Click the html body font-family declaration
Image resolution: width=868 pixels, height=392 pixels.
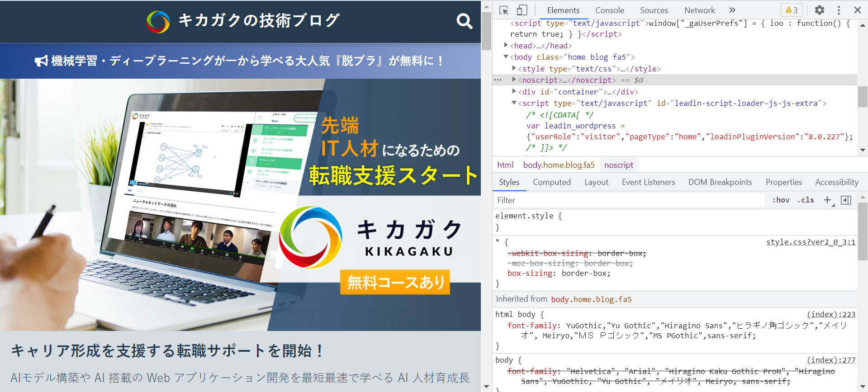point(677,331)
